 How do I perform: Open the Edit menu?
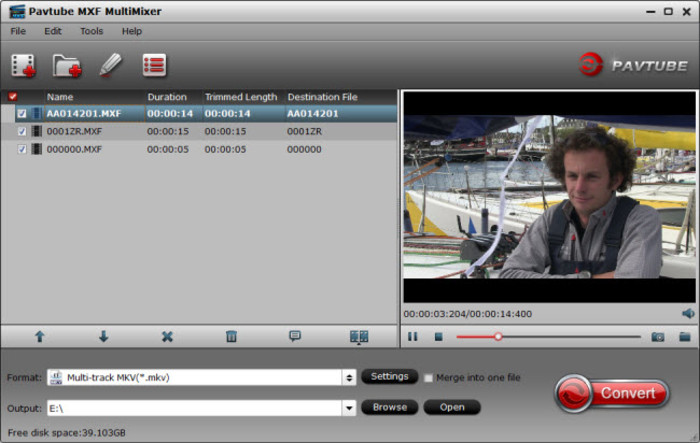pos(53,31)
